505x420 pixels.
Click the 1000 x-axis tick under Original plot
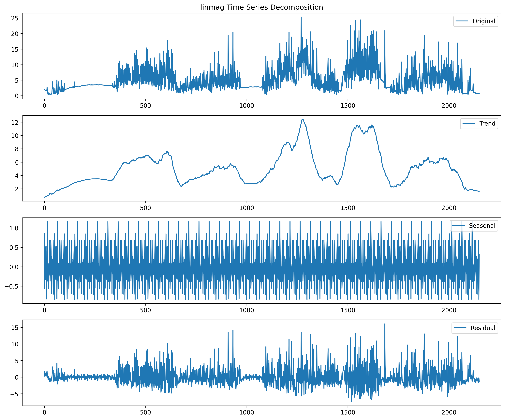tap(247, 106)
